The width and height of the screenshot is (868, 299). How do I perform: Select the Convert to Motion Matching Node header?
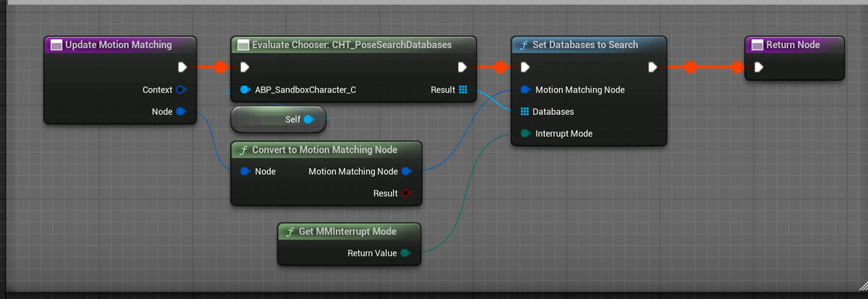[326, 150]
